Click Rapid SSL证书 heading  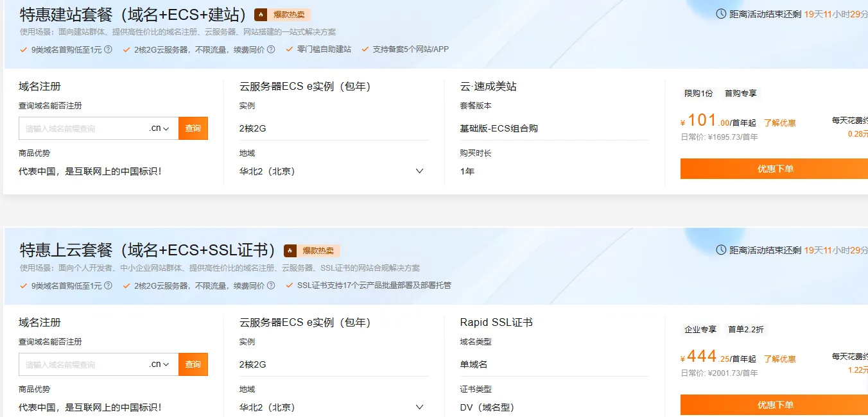click(x=496, y=323)
